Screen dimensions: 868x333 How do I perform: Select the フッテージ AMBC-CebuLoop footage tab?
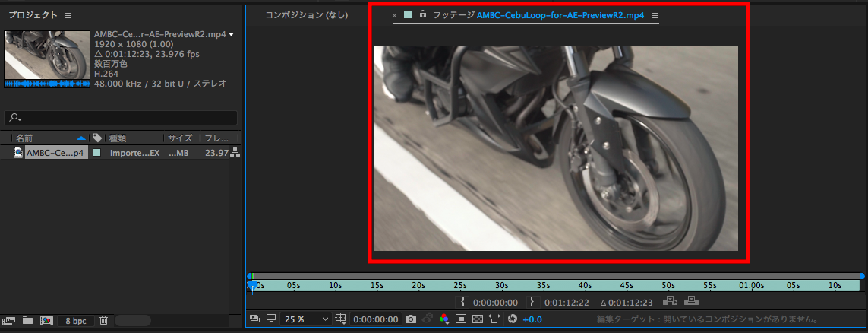click(x=538, y=15)
